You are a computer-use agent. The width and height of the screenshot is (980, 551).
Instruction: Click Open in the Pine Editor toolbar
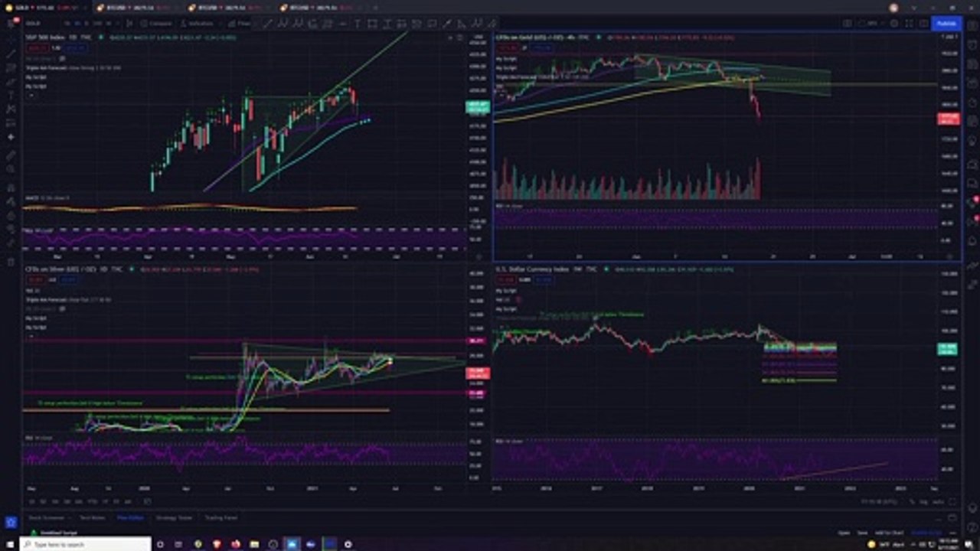click(844, 533)
